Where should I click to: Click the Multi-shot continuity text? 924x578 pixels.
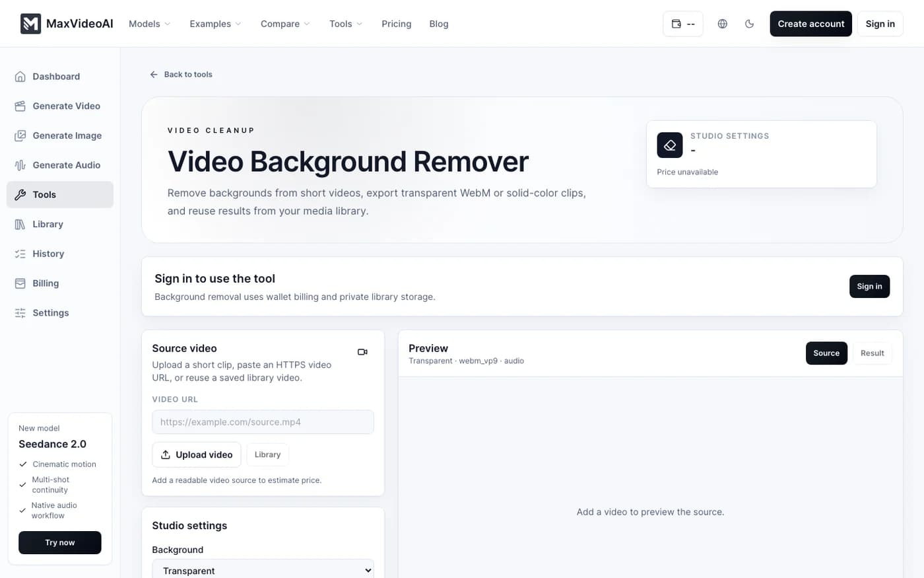tap(50, 485)
